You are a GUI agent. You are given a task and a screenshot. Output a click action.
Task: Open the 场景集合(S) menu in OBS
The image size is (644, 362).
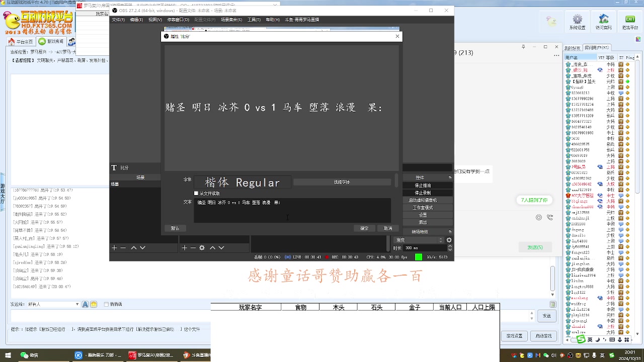coord(231,20)
